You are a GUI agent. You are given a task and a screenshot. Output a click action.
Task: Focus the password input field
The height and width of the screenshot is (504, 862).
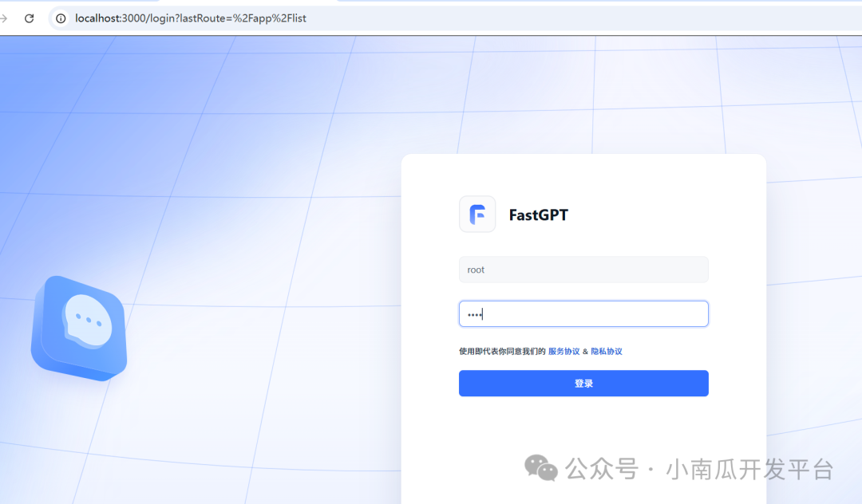[x=583, y=313]
